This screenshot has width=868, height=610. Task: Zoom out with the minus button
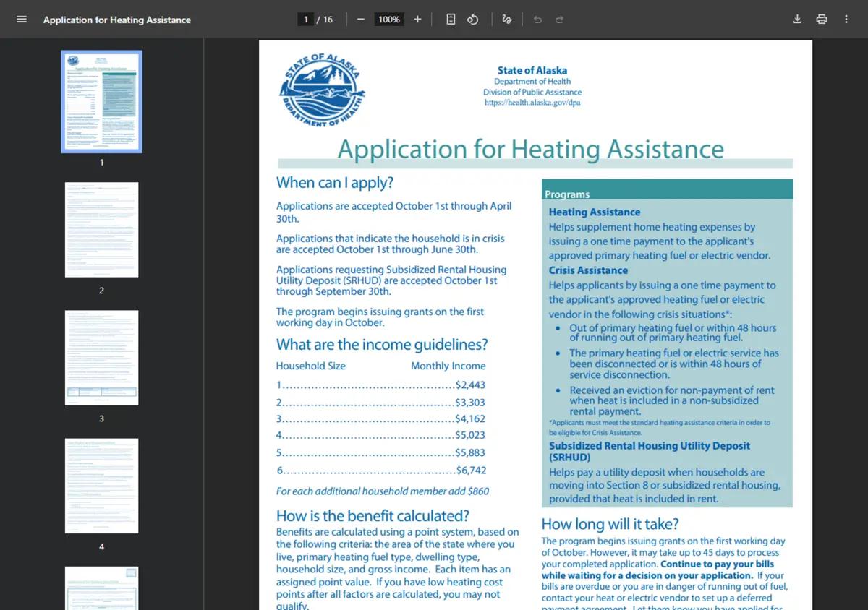tap(360, 20)
